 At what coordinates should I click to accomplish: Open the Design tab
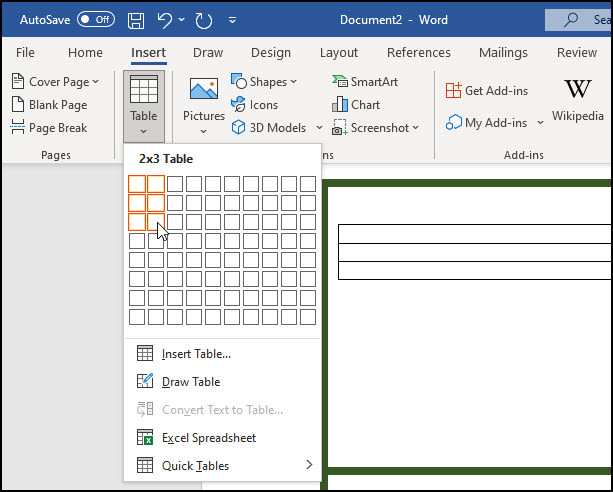click(x=271, y=52)
